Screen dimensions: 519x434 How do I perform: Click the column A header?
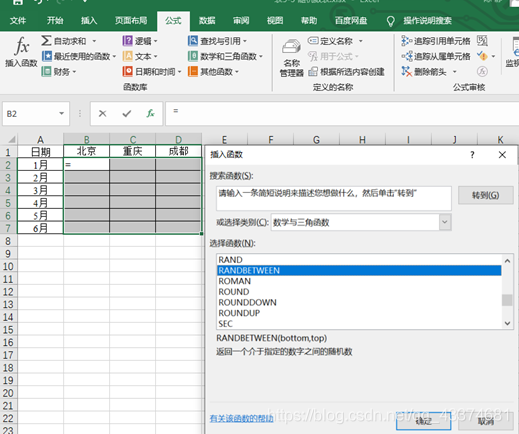coord(40,139)
